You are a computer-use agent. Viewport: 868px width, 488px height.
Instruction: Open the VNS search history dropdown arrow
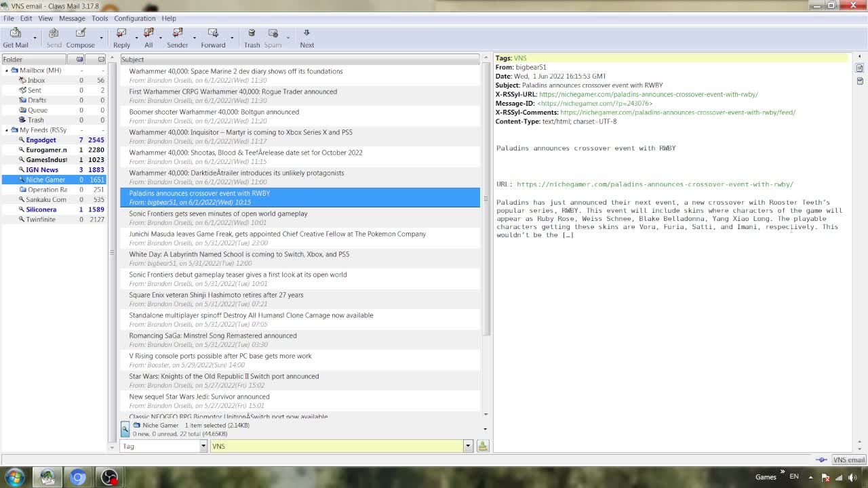click(467, 446)
